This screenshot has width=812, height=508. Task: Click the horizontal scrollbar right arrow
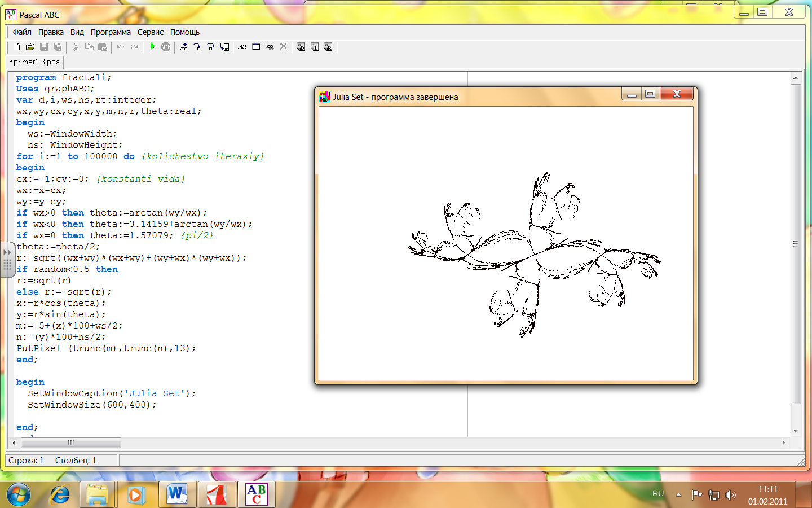(x=784, y=443)
